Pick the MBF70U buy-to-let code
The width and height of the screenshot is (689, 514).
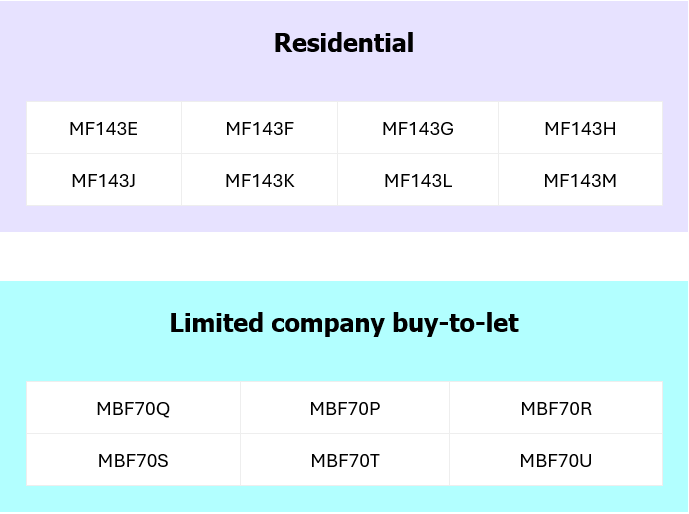(556, 460)
